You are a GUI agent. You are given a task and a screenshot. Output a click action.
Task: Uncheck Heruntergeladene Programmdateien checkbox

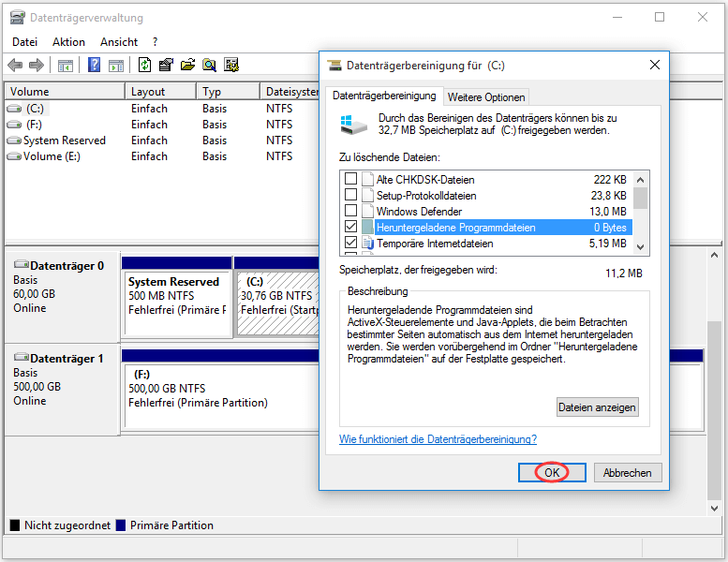pos(351,227)
